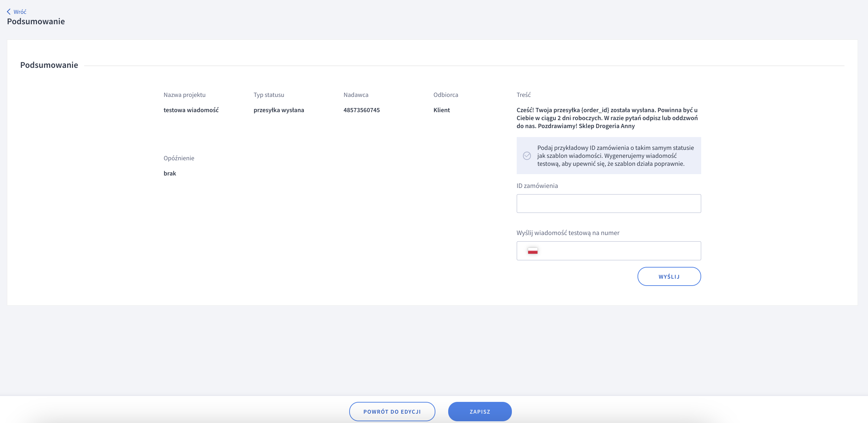
Task: Select sender number 48573560745
Action: tap(361, 110)
